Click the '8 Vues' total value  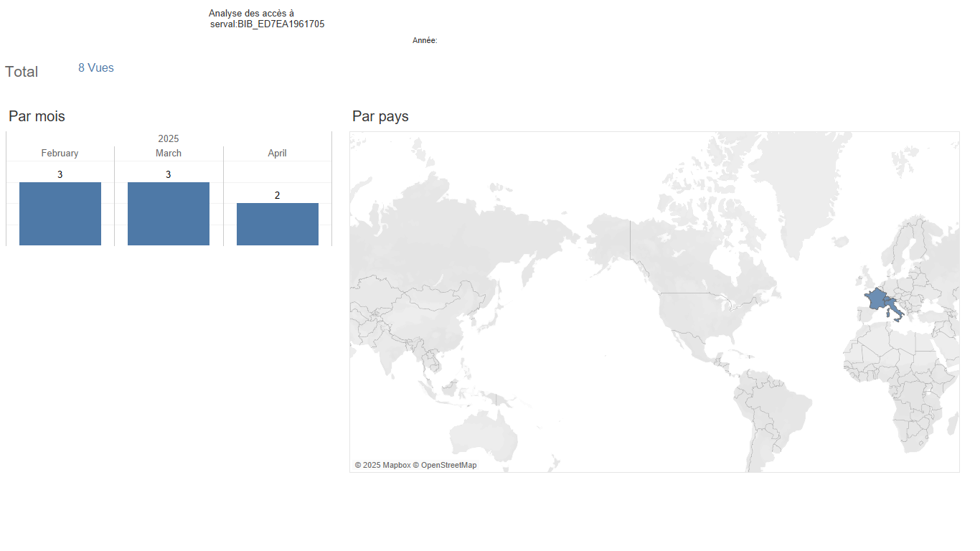click(96, 68)
